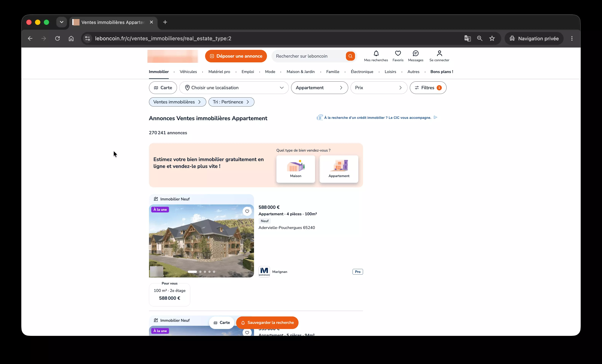Click the Marignan agency logo
Image resolution: width=602 pixels, height=364 pixels.
(x=264, y=272)
